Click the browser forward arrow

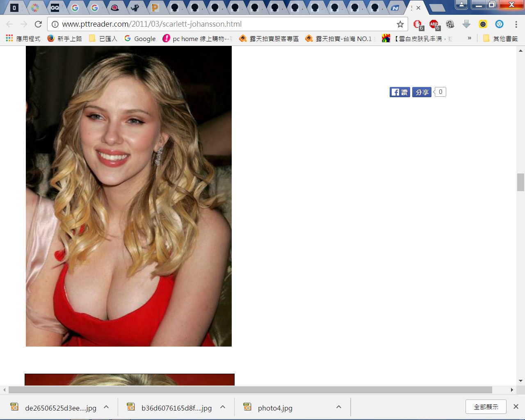point(24,24)
